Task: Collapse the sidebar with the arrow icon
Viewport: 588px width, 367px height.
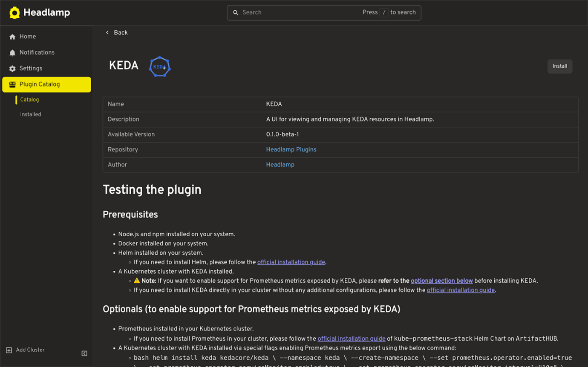Action: click(x=84, y=353)
